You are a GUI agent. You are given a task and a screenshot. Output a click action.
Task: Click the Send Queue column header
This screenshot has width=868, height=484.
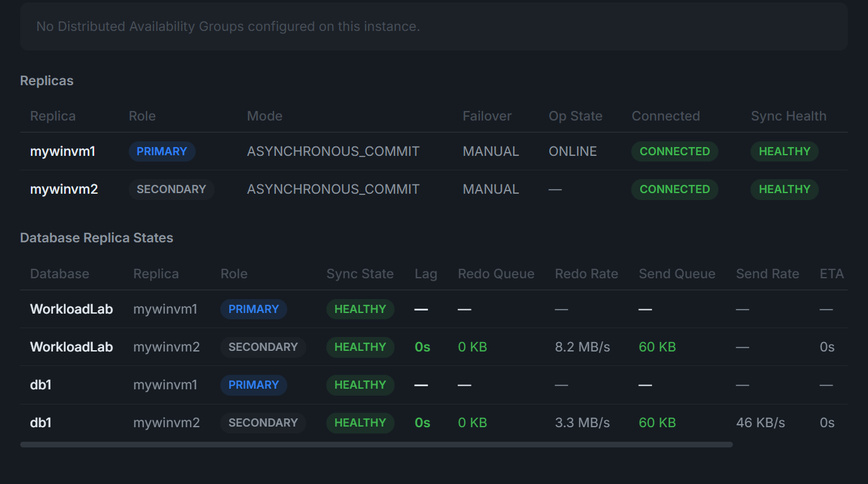[677, 274]
